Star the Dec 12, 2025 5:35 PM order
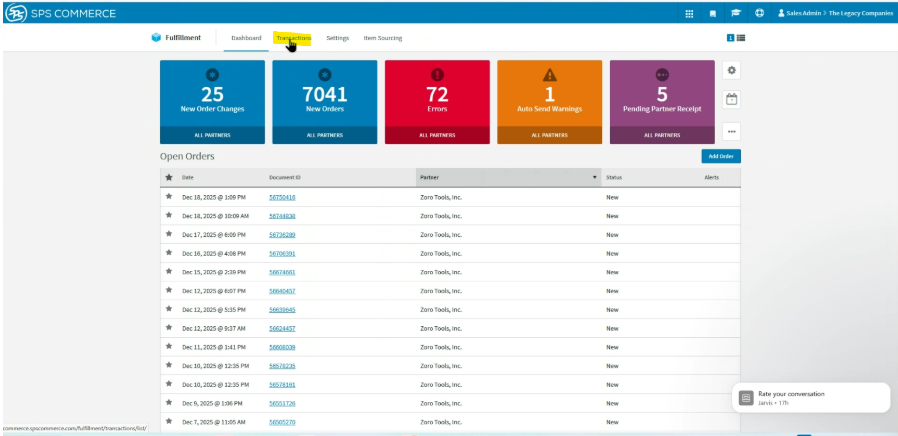This screenshot has height=436, width=898. coord(168,309)
